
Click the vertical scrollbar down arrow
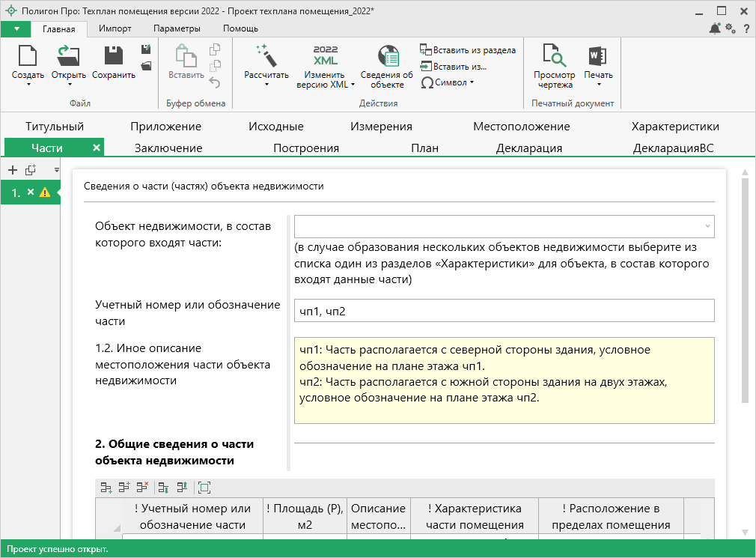(745, 530)
